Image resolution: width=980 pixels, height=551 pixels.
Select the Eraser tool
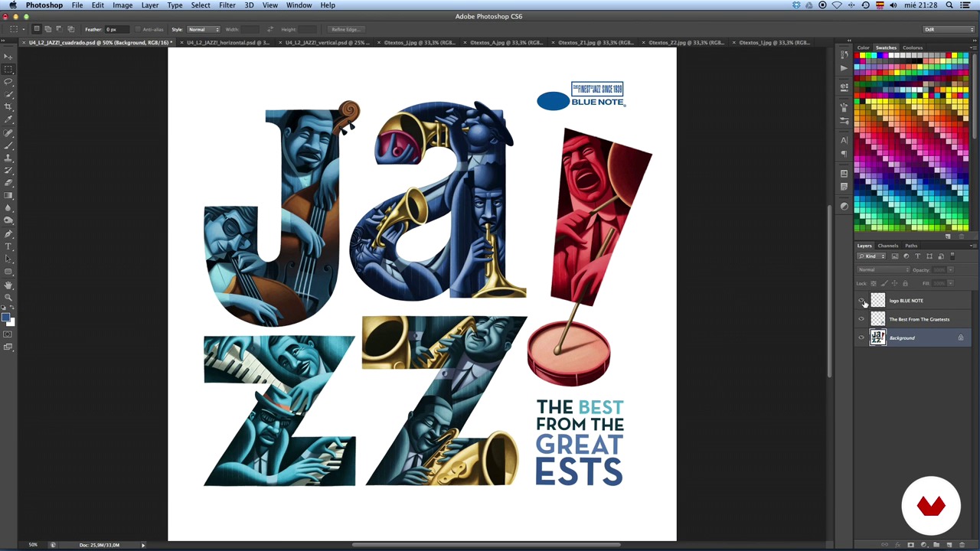pos(8,183)
